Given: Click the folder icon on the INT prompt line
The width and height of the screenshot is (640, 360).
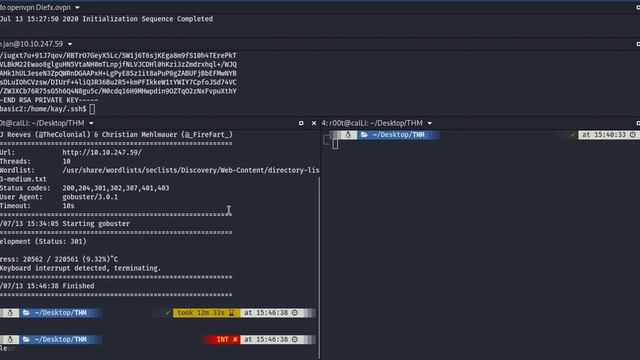Looking at the screenshot, I should (26, 339).
